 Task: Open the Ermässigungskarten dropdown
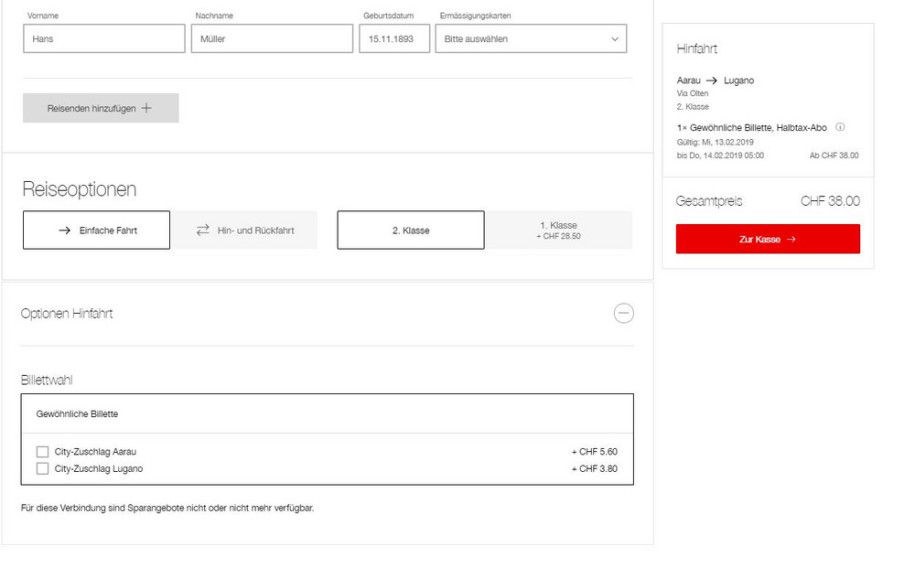[531, 39]
